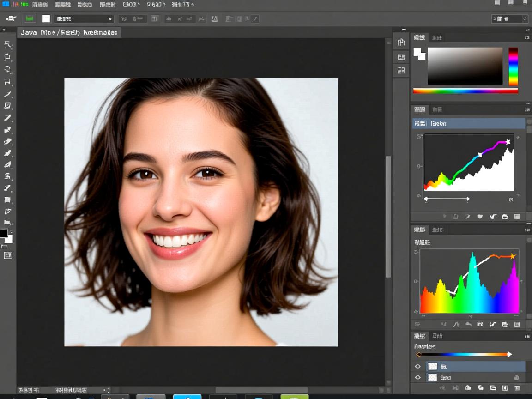The width and height of the screenshot is (532, 399).
Task: Toggle visibility of the second layer
Action: pos(418,377)
